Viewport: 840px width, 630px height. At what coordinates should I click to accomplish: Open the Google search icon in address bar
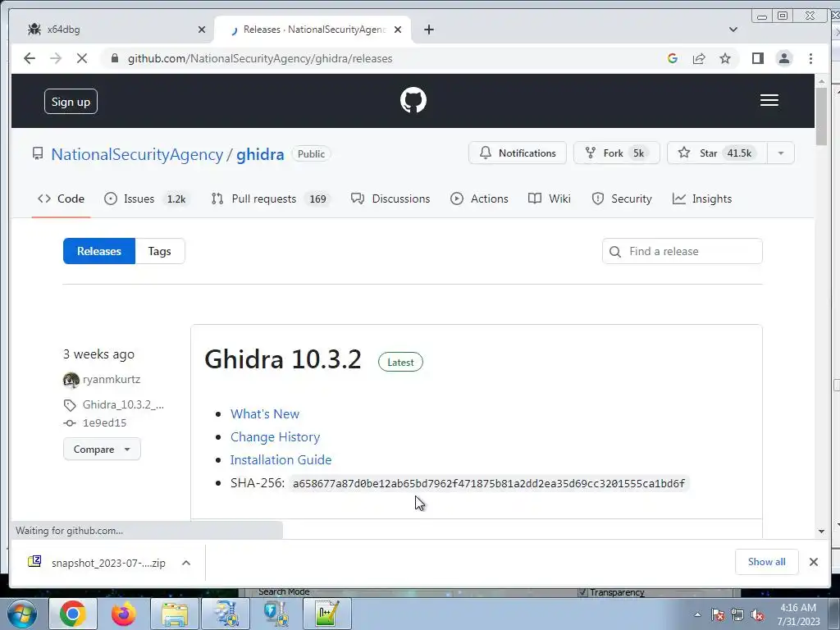tap(673, 58)
